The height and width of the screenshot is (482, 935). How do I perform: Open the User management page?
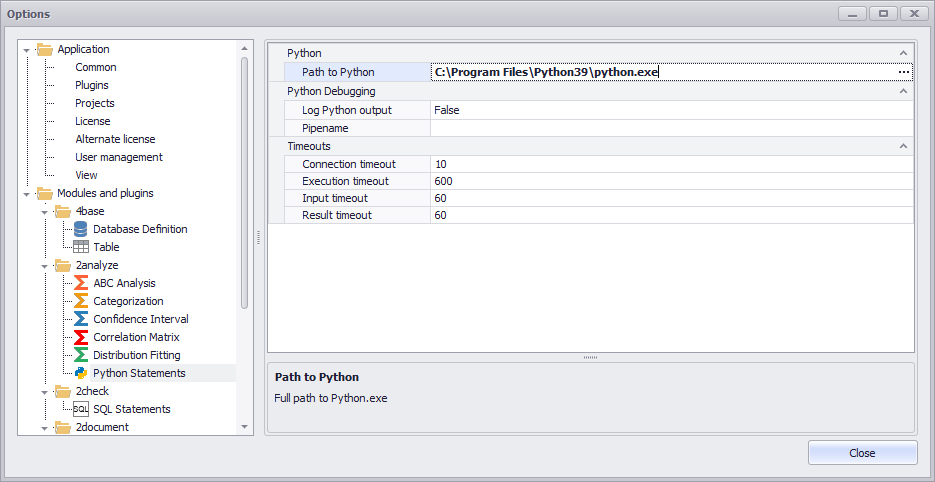coord(119,157)
